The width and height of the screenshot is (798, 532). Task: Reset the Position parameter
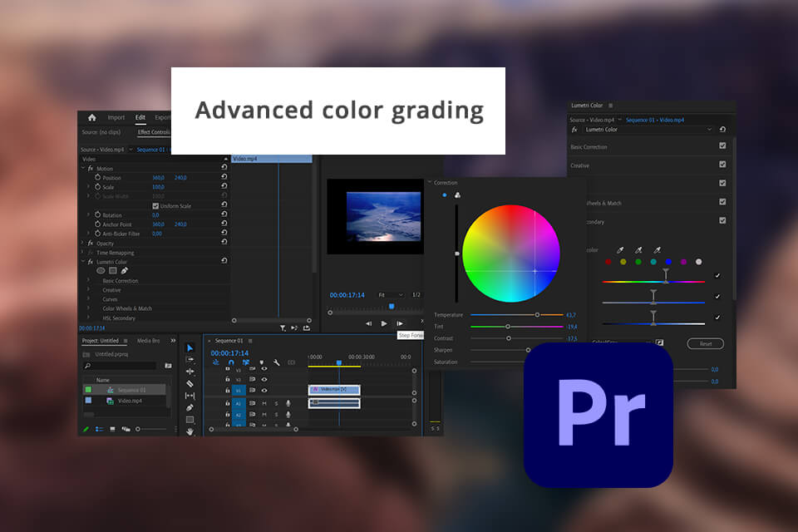pos(224,177)
